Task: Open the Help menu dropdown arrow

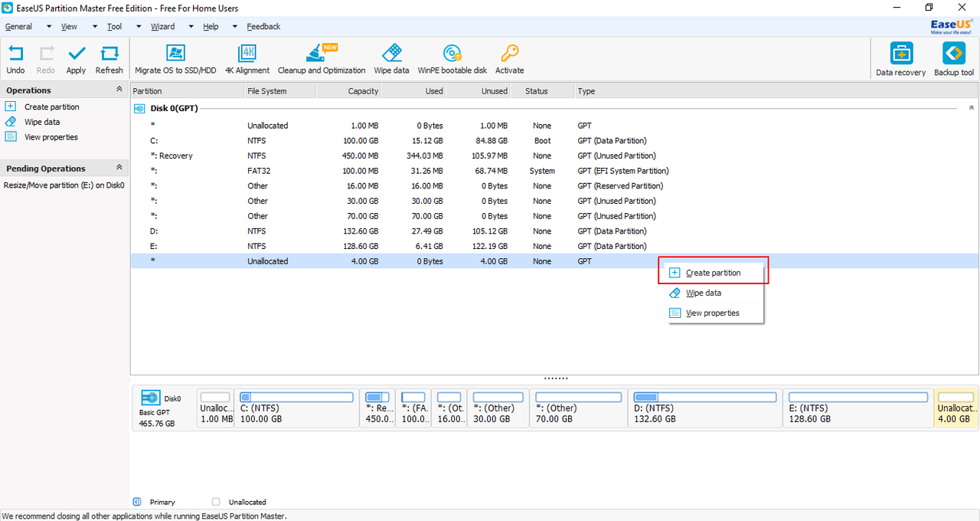Action: [x=235, y=26]
